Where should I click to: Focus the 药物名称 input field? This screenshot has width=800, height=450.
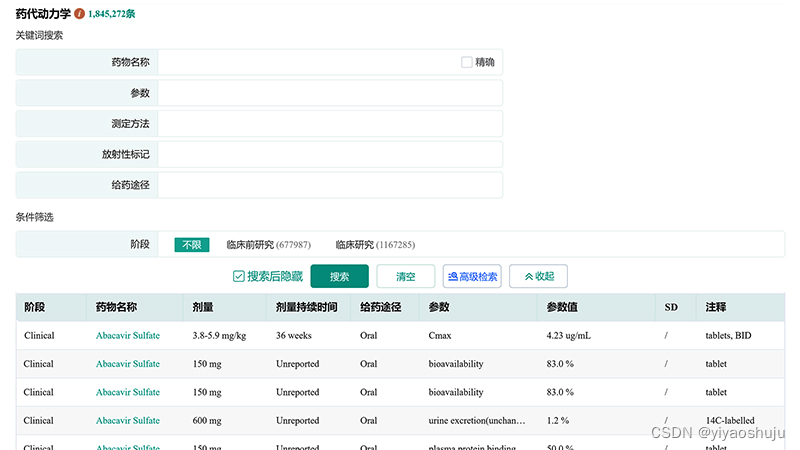pyautogui.click(x=330, y=62)
